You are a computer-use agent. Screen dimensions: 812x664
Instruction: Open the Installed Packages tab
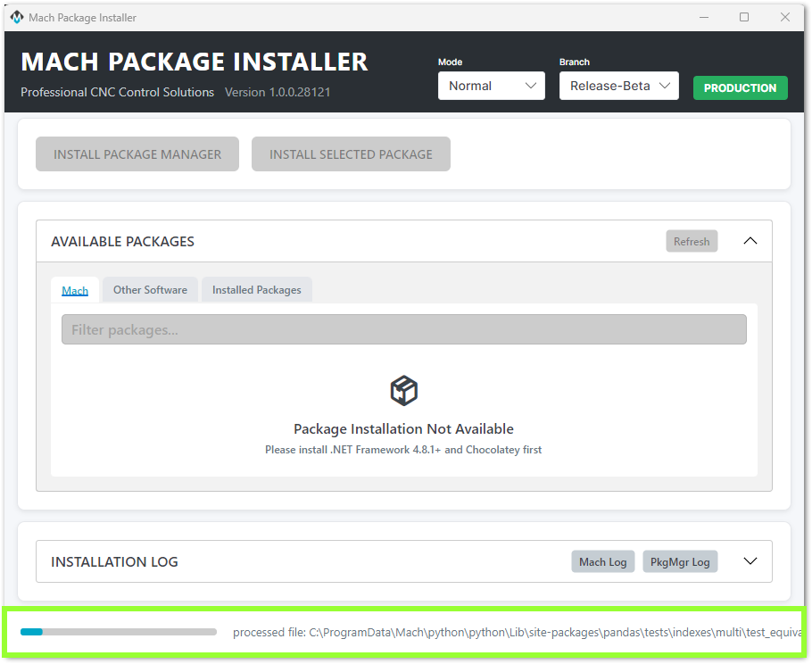pyautogui.click(x=256, y=290)
